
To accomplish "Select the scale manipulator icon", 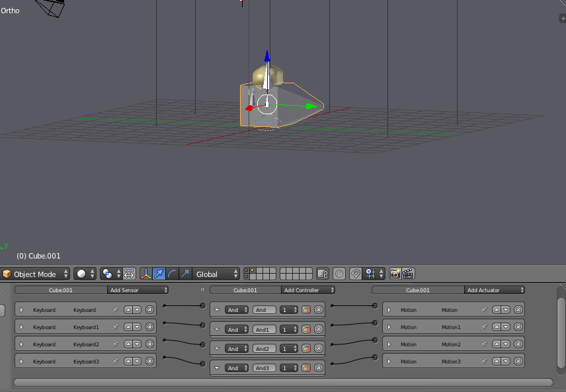I will click(185, 274).
